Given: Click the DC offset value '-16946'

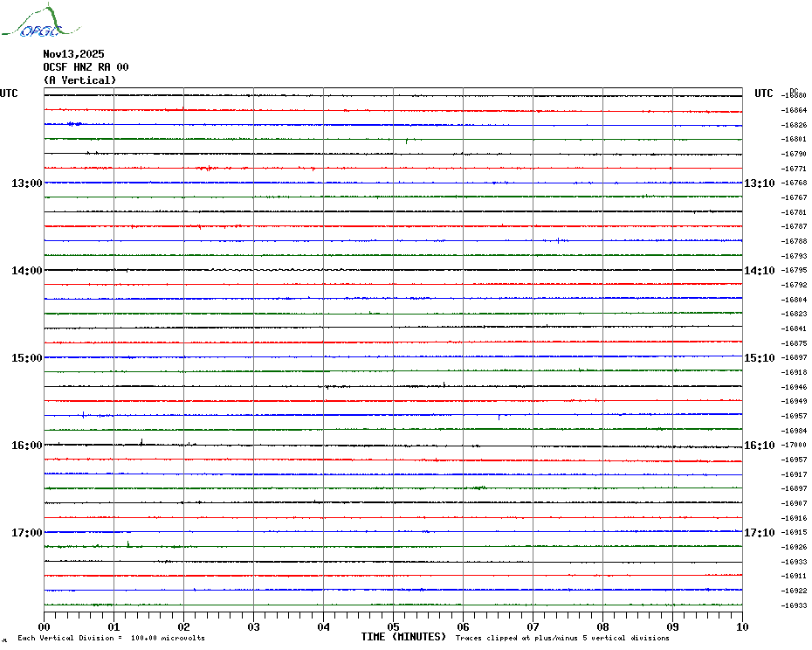Looking at the screenshot, I should (x=794, y=387).
